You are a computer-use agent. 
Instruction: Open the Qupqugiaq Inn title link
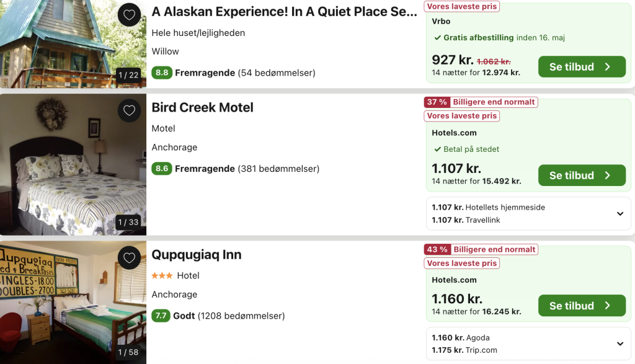[197, 255]
